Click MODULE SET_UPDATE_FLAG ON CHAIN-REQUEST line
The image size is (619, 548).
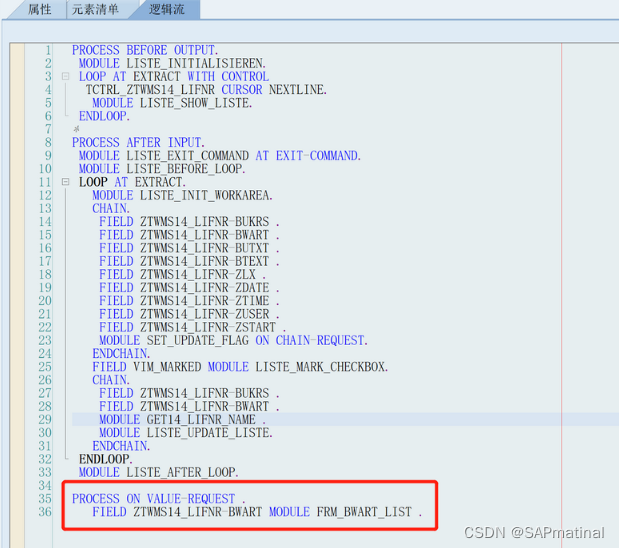pyautogui.click(x=233, y=340)
